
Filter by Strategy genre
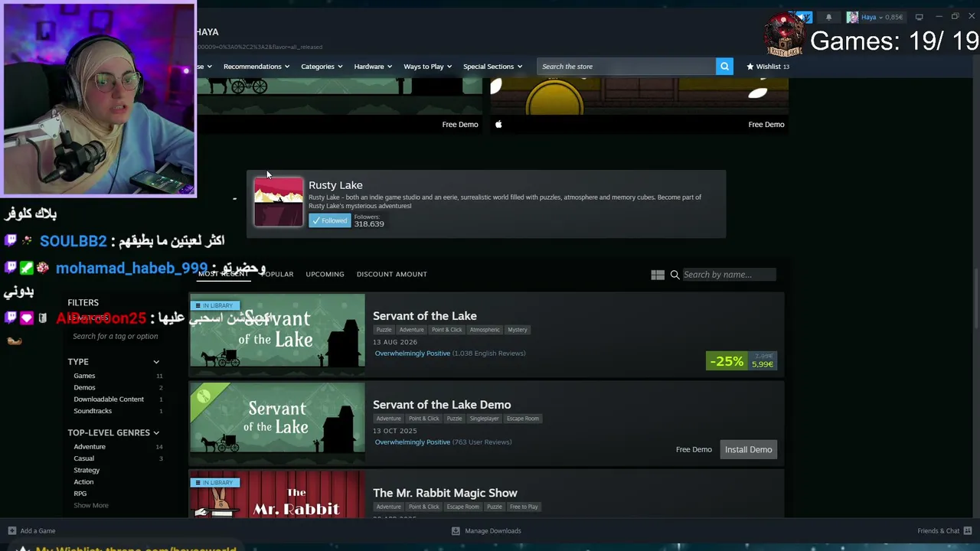(87, 470)
